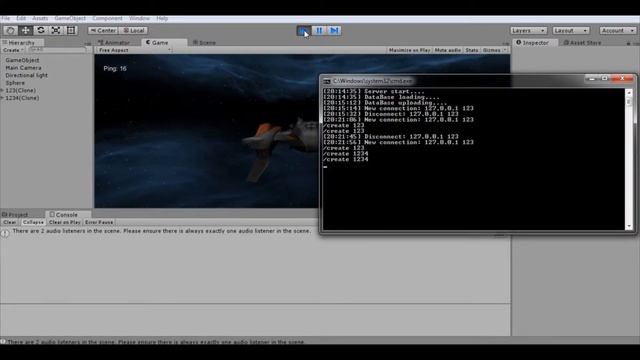Click down arrow of cmd scrollbar
This screenshot has width=640, height=360.
(629, 226)
